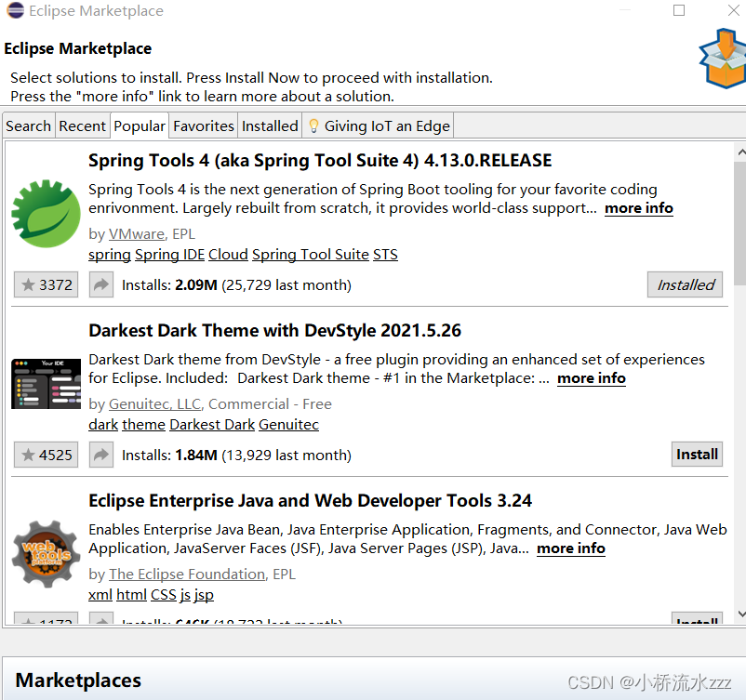The image size is (746, 700).
Task: Open the Giving IoT an Edge tab
Action: point(379,126)
